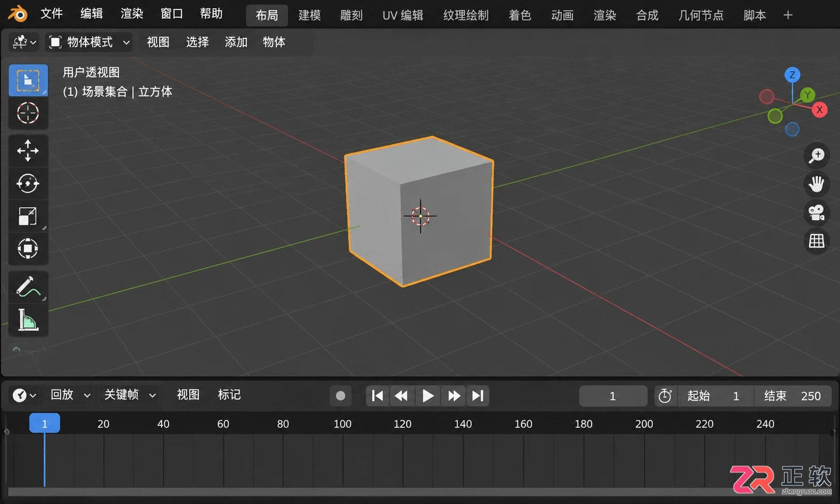This screenshot has height=504, width=840.
Task: Toggle auto keying record button
Action: click(341, 395)
